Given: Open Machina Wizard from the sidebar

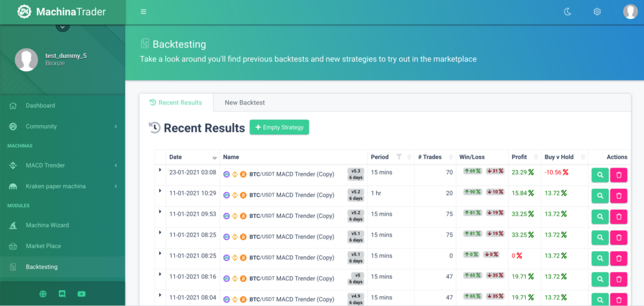Looking at the screenshot, I should (47, 225).
